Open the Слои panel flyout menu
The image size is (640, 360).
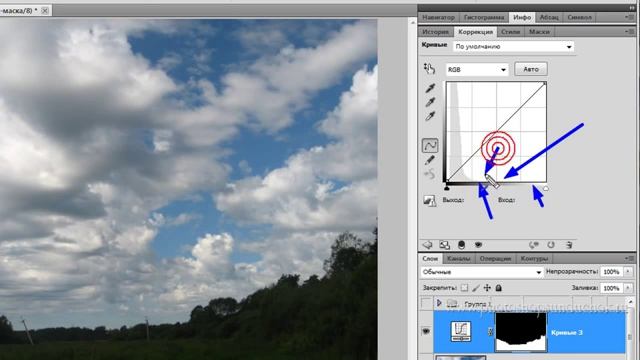coord(629,258)
